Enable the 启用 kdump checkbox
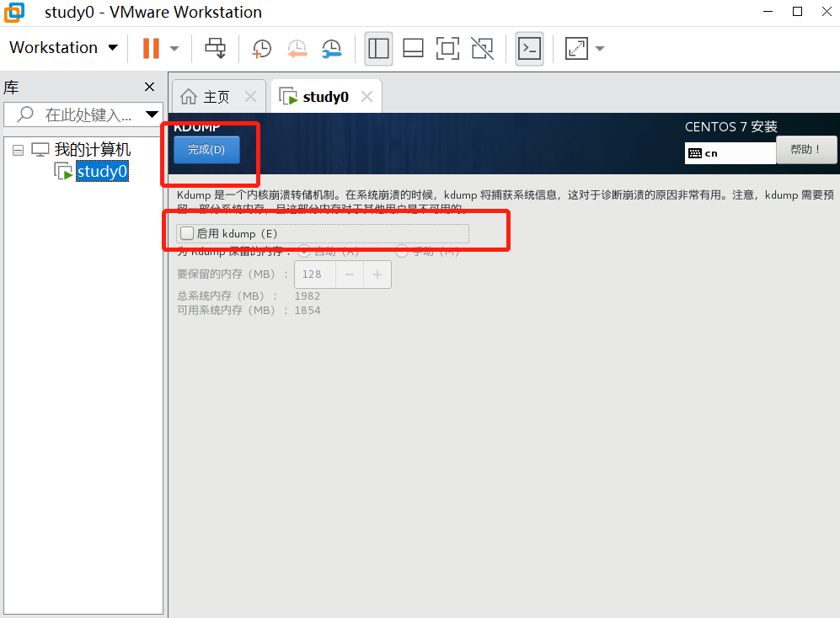The height and width of the screenshot is (618, 840). (x=187, y=233)
